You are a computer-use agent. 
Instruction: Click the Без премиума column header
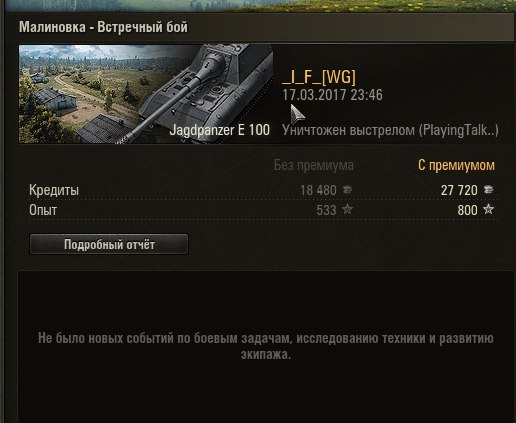pos(313,165)
